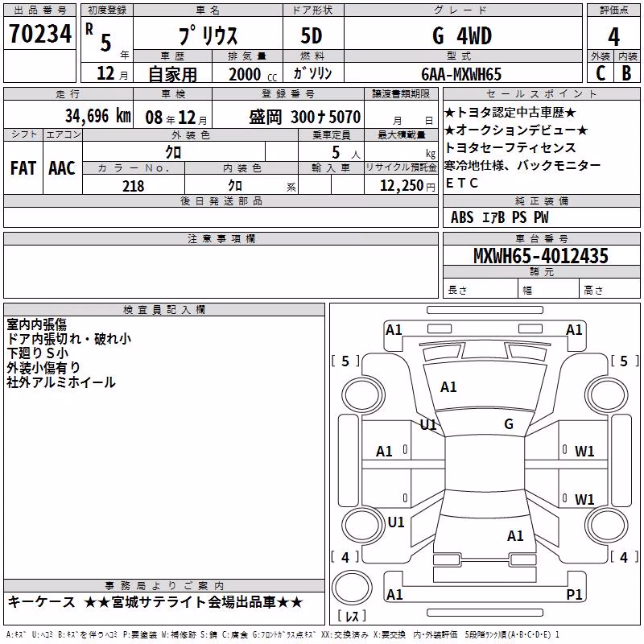Click the 宮城サテライト会場出品車 notice text
Screen dimensions: 644x644
click(193, 602)
